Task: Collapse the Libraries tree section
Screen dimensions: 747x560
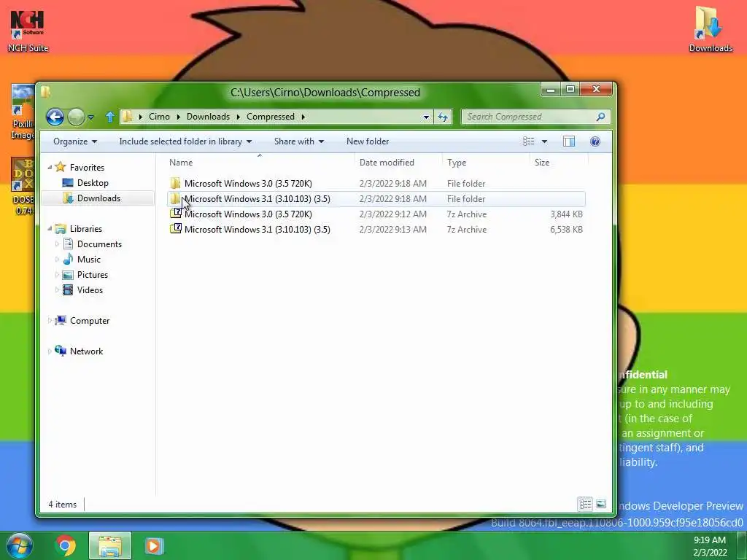Action: coord(50,228)
